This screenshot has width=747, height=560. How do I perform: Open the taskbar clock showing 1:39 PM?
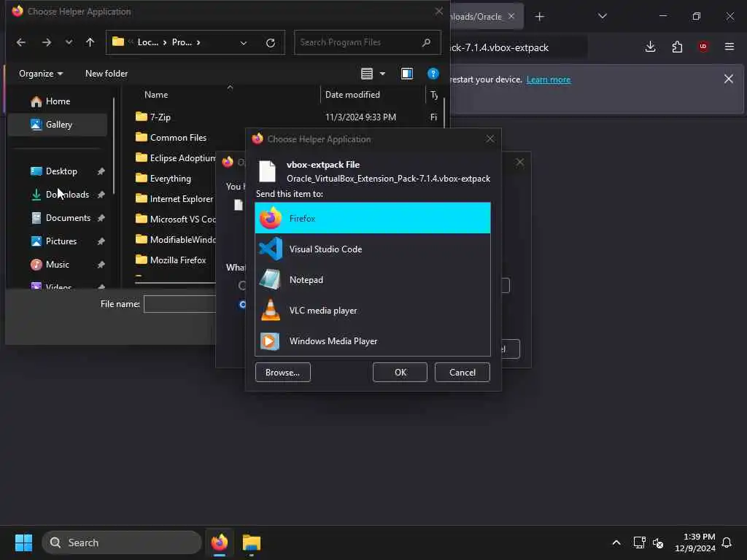(695, 542)
